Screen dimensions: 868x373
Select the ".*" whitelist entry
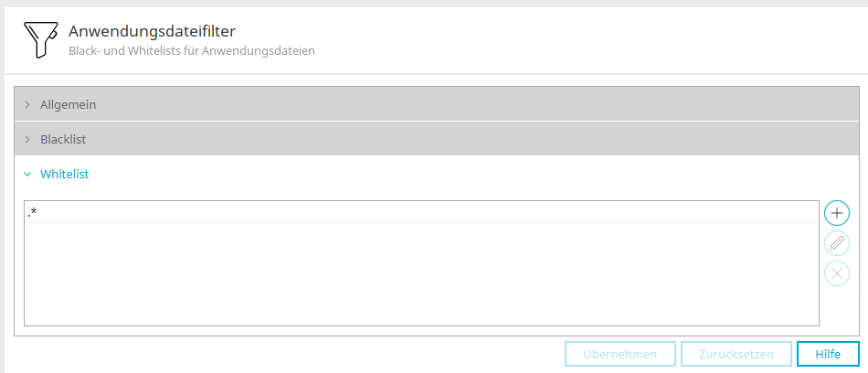click(33, 213)
